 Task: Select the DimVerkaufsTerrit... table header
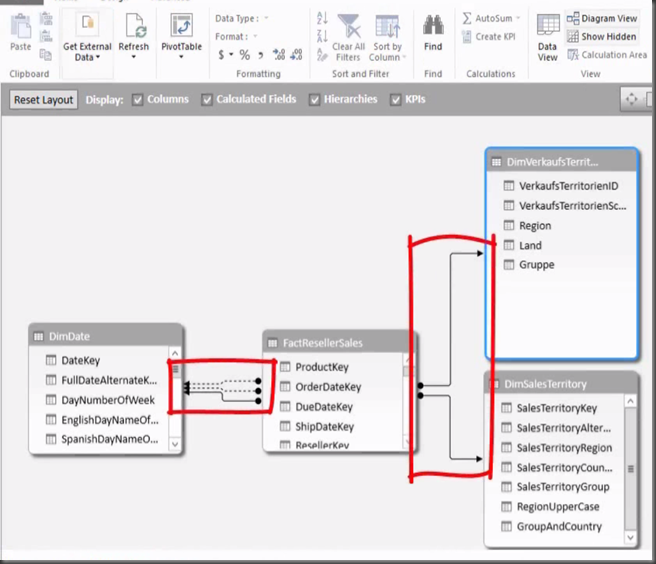click(x=562, y=162)
